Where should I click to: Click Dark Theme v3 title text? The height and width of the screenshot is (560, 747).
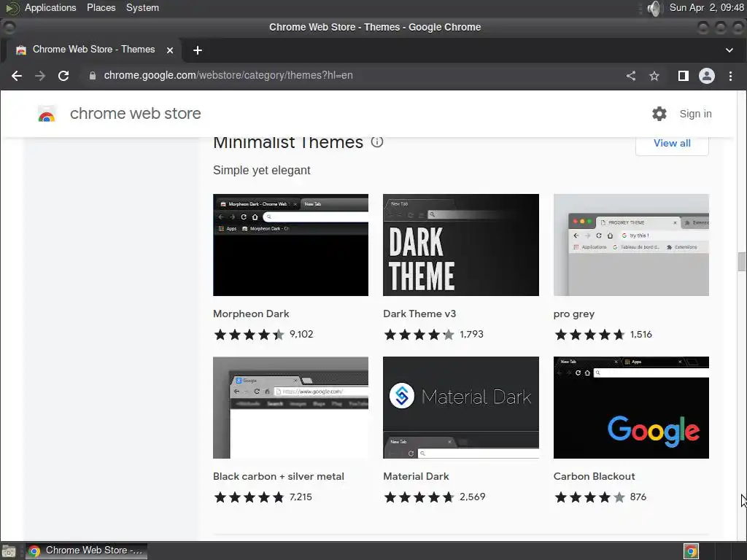419,314
